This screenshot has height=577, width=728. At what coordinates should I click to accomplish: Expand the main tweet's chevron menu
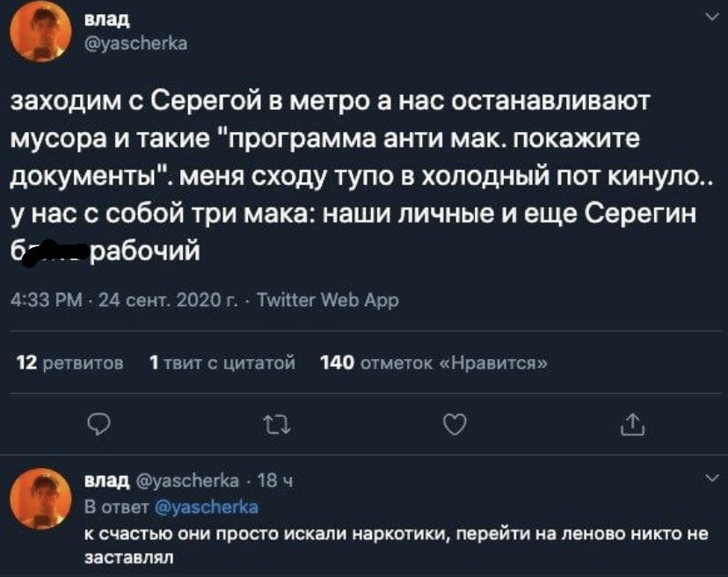point(710,17)
